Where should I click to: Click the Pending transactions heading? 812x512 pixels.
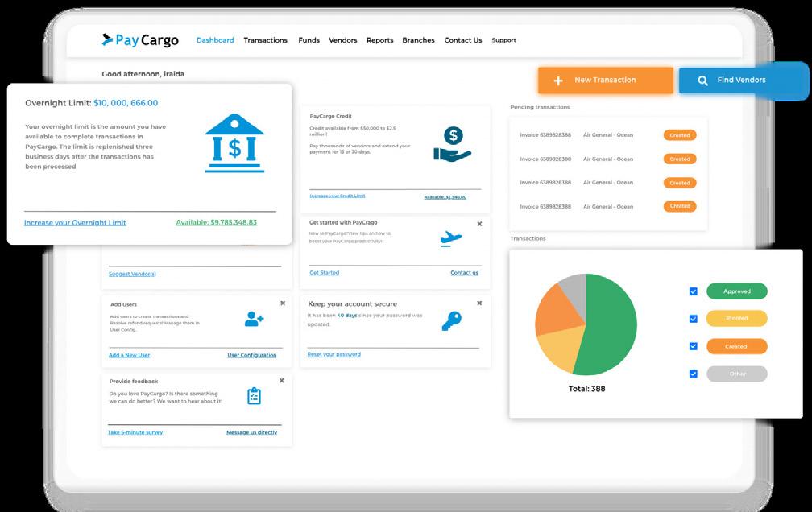pos(540,107)
